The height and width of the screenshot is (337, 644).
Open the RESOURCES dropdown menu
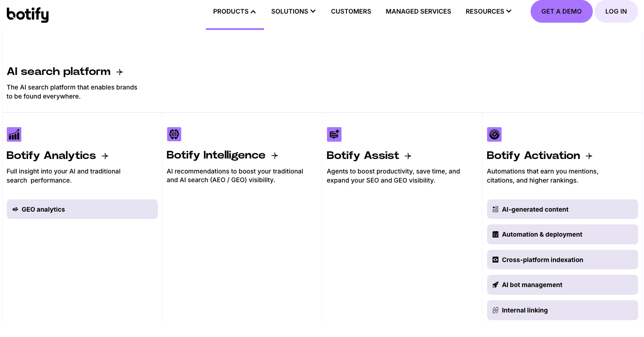[x=488, y=11]
